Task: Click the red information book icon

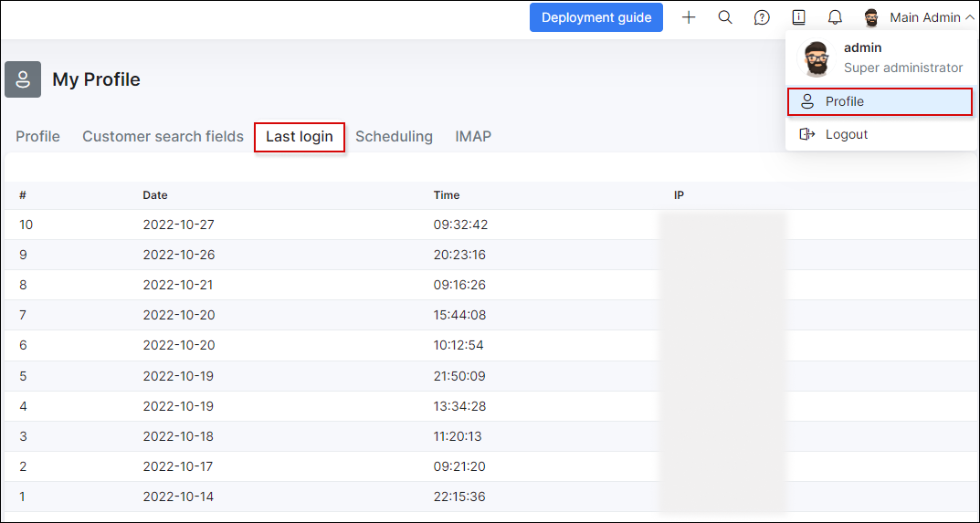Action: (x=798, y=17)
